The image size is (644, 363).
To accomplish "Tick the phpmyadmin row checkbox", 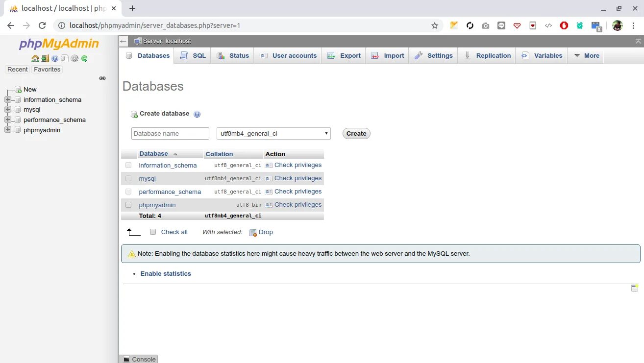I will click(x=128, y=205).
